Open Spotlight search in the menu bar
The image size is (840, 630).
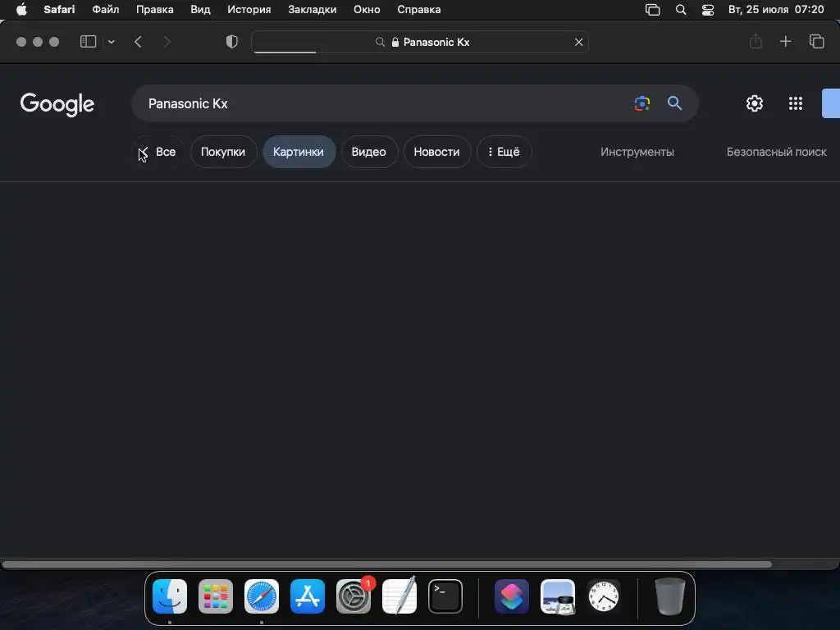tap(681, 10)
